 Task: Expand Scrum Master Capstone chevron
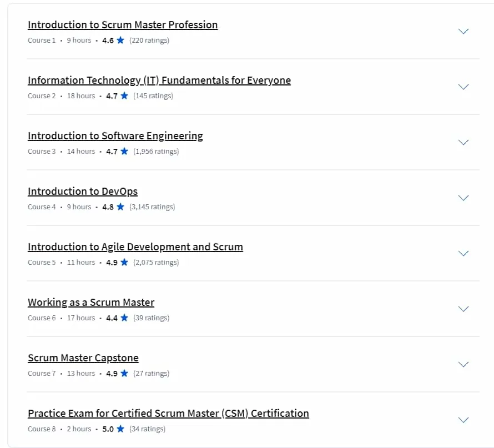[x=463, y=364]
